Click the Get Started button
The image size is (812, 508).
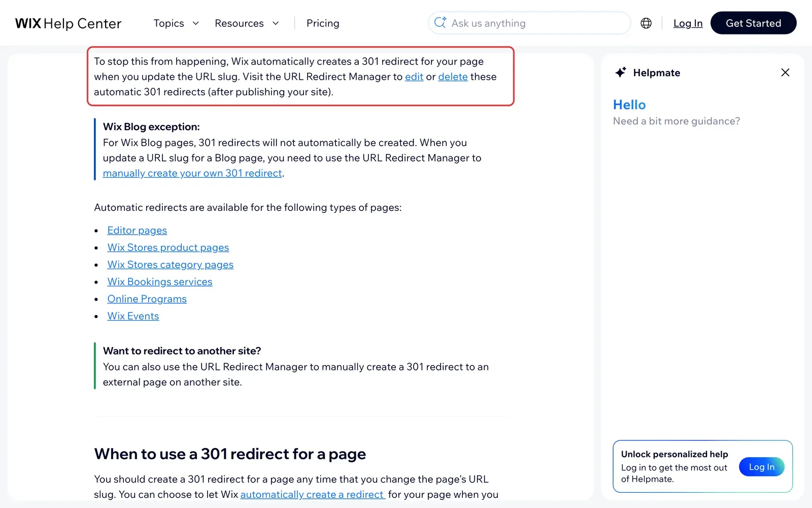click(753, 23)
